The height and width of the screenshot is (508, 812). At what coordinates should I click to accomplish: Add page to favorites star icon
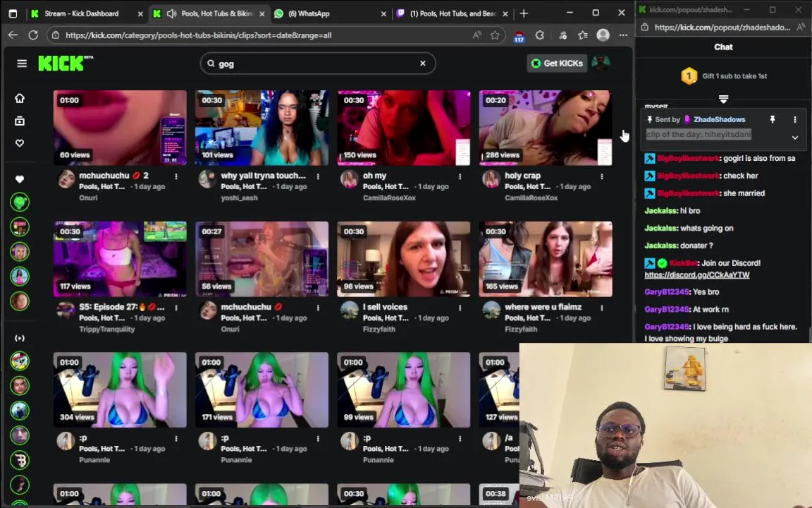click(495, 35)
